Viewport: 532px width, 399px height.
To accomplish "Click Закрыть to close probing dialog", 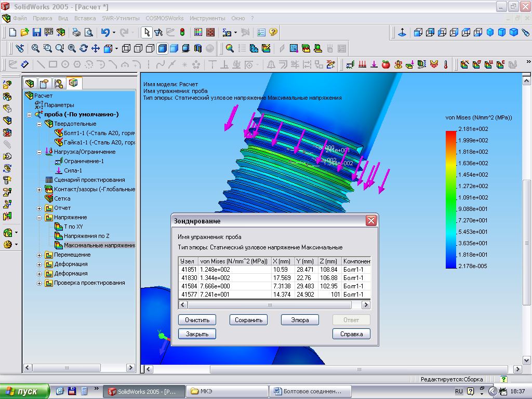I will (x=197, y=334).
